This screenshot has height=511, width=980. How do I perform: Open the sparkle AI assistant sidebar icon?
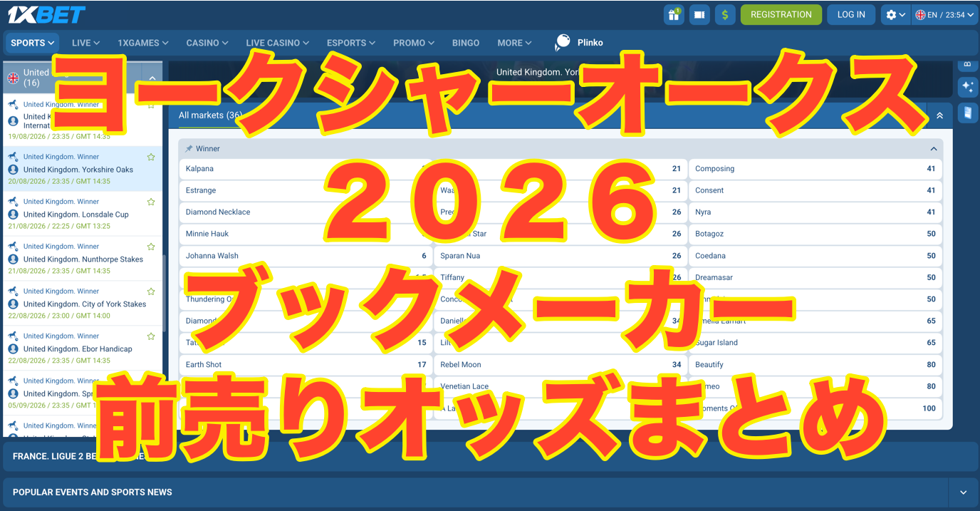968,87
